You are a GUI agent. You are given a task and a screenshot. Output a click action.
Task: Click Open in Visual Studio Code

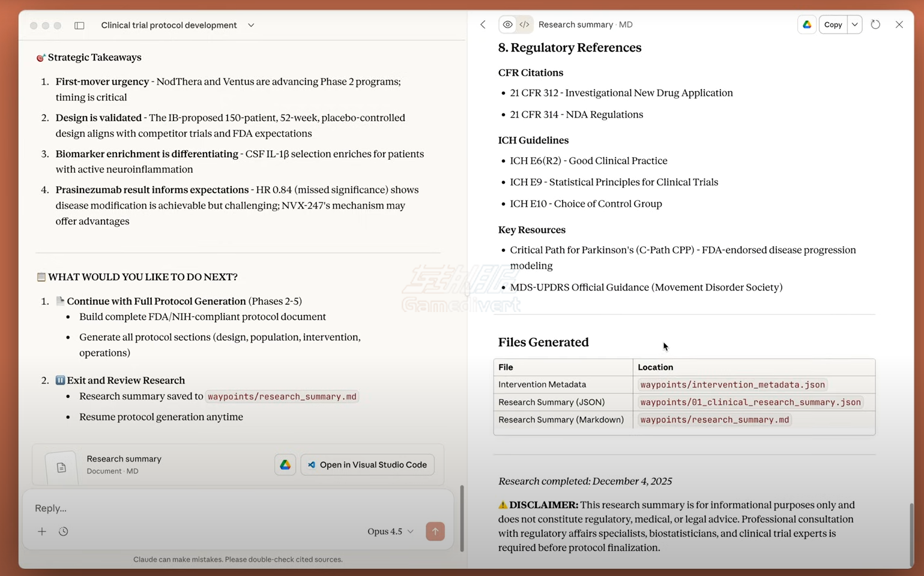(367, 464)
